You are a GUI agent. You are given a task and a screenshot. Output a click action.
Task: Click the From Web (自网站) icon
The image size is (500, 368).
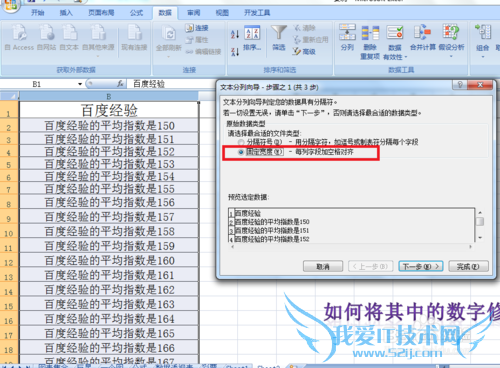point(46,37)
